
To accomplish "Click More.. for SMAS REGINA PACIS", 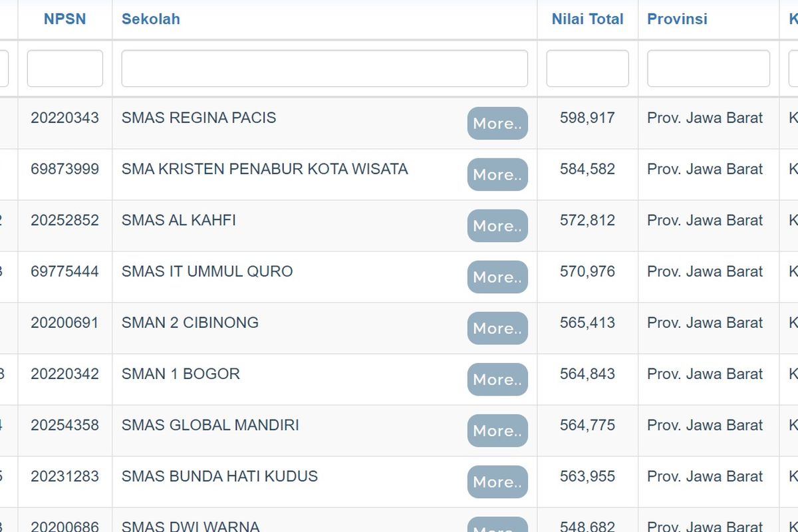I will (497, 123).
